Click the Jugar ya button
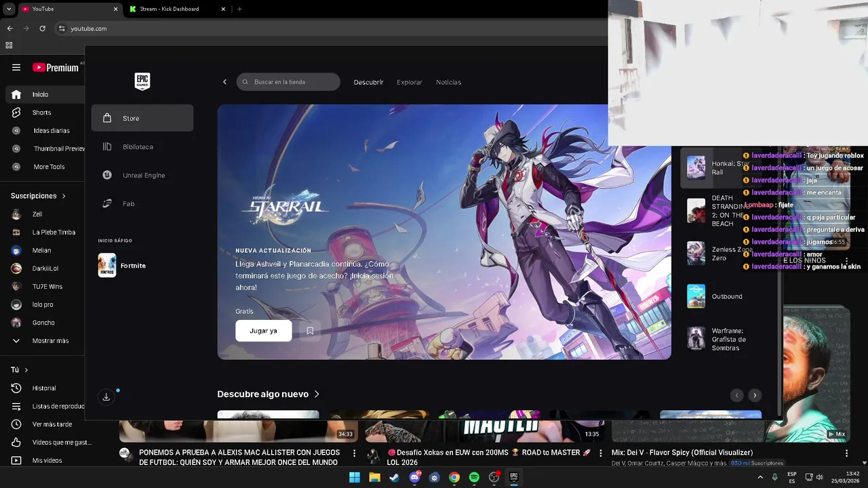This screenshot has height=488, width=868. point(264,331)
